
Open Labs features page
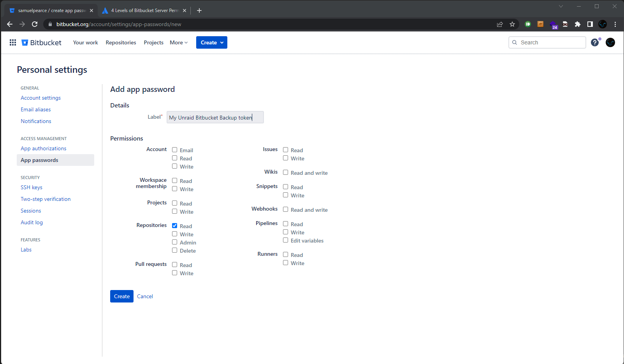26,250
